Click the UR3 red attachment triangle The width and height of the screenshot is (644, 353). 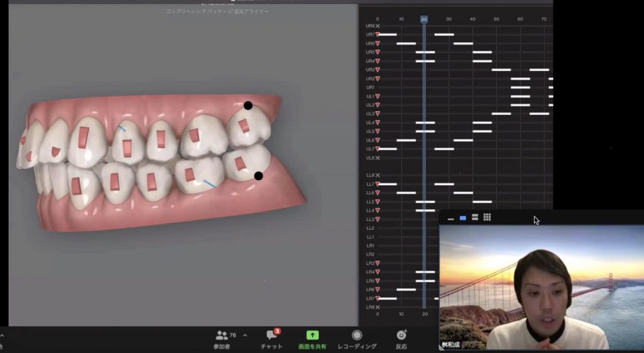point(377,70)
